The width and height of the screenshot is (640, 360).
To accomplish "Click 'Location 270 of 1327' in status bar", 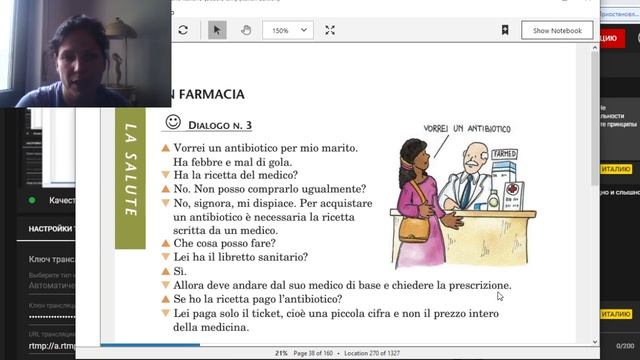I will 372,353.
